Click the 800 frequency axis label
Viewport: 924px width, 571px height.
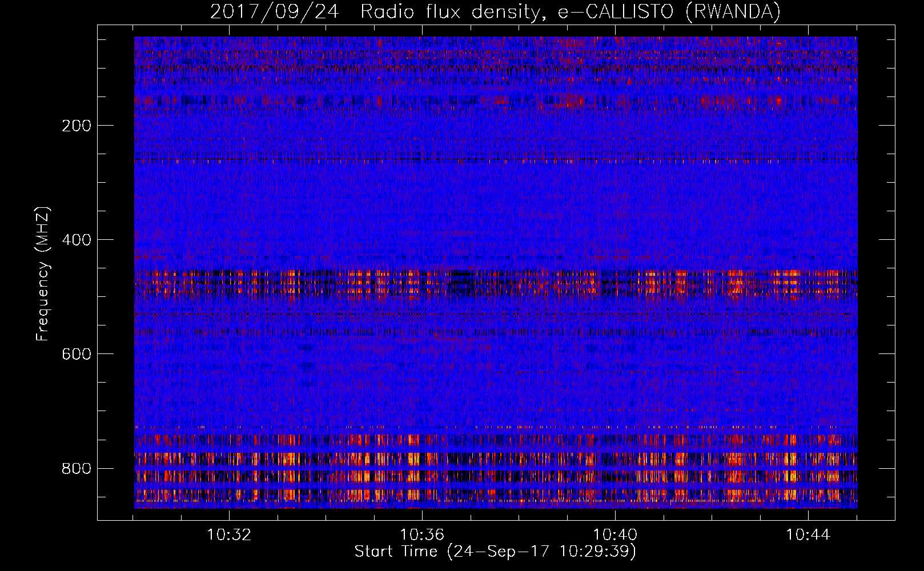77,468
